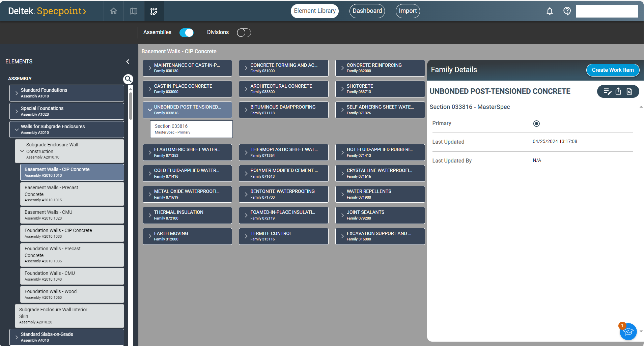Screen dimensions: 644x346
Task: Select the Primary radio button
Action: (536, 124)
